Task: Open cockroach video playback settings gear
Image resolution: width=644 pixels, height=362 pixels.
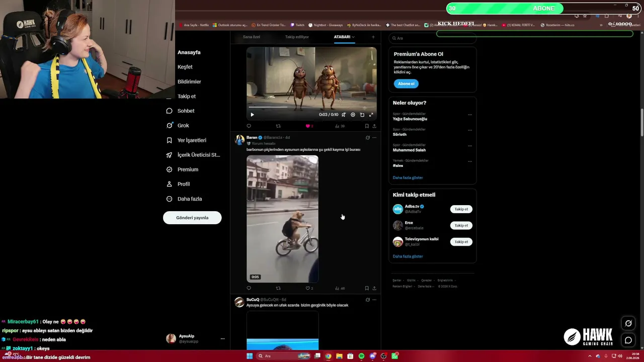Action: coord(353,115)
